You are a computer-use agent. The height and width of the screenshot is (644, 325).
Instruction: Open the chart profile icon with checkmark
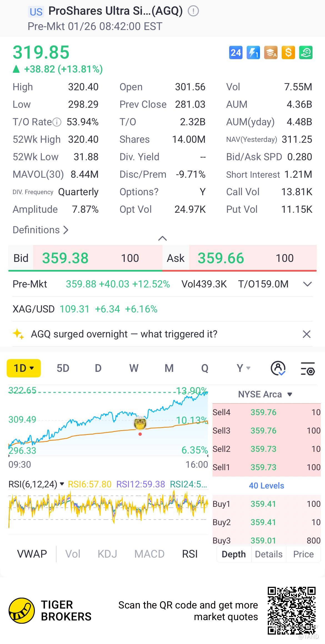[278, 368]
